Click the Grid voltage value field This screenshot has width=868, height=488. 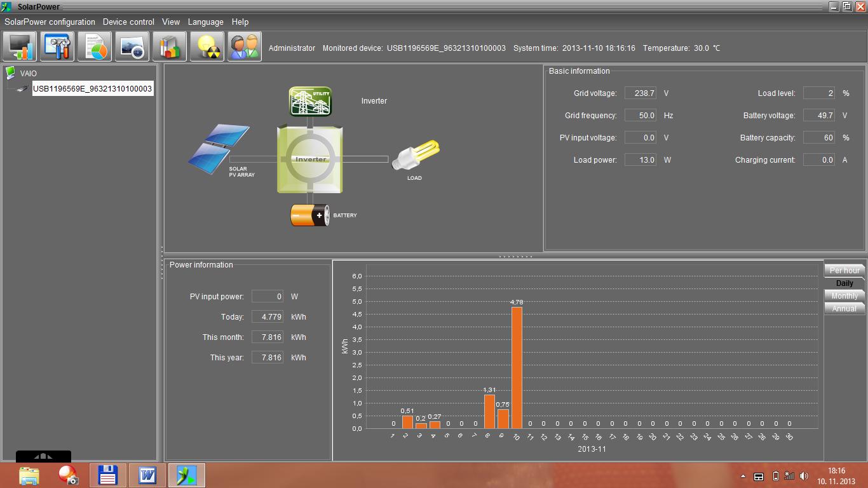[641, 93]
